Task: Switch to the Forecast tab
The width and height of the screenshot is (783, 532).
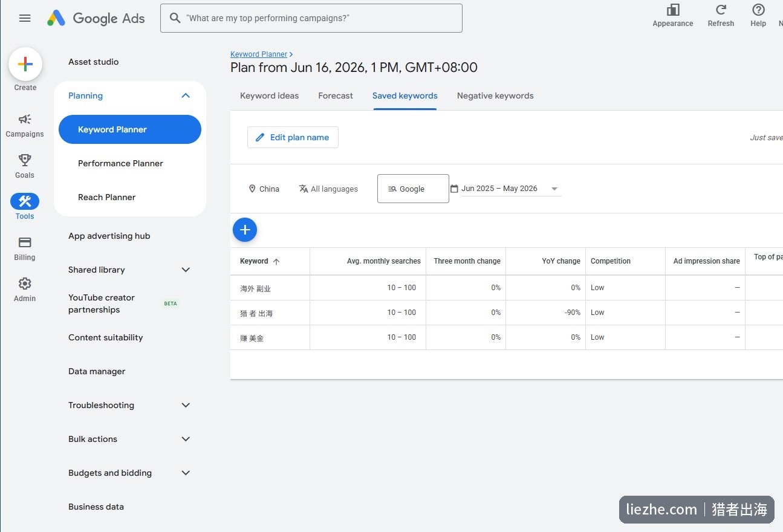Action: tap(336, 96)
